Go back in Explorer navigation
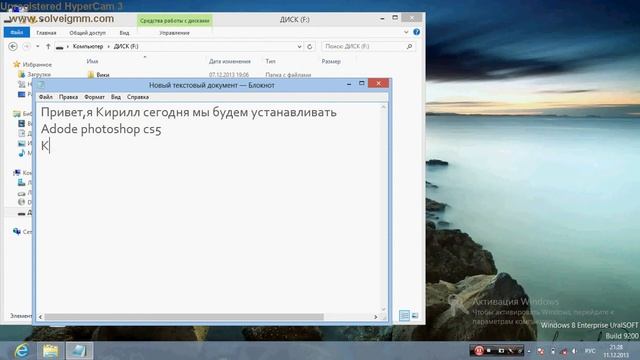This screenshot has height=360, width=640. (13, 47)
